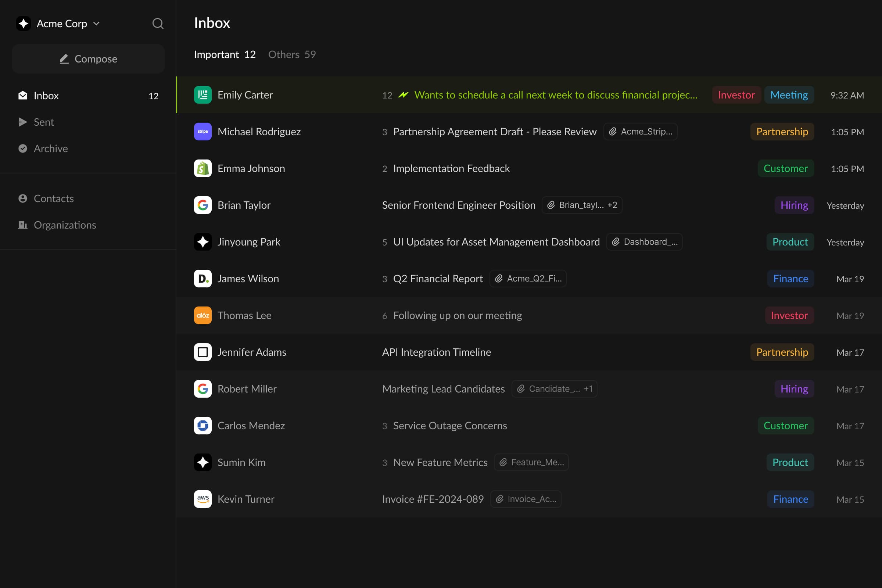This screenshot has height=588, width=882.
Task: Click Partnership tag on Michael Rodriguez's email
Action: click(782, 132)
